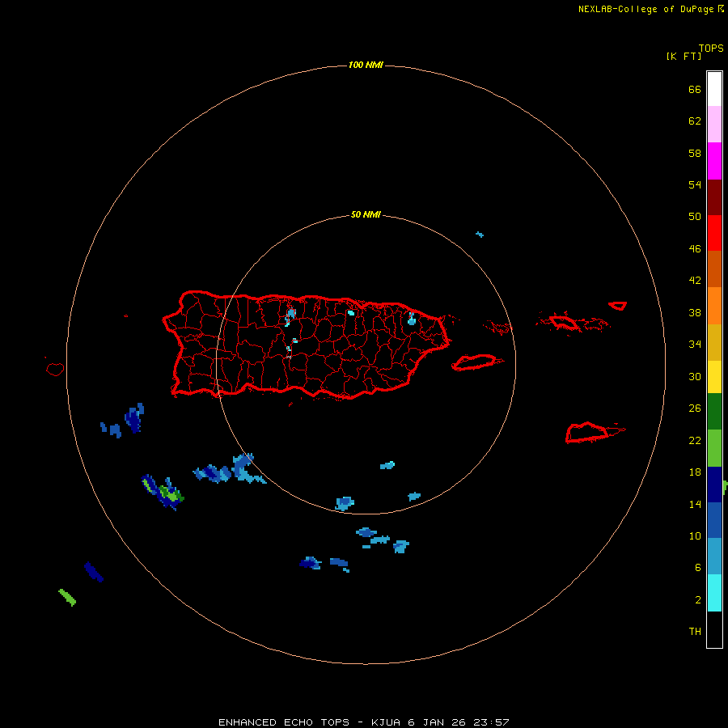
Task: Click the 58 legend value
Action: 695,153
